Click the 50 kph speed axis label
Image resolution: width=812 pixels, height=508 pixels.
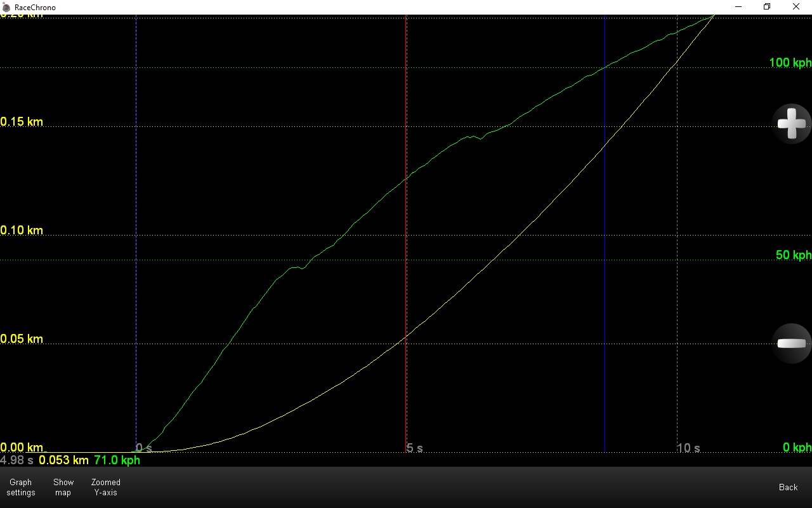(x=793, y=255)
